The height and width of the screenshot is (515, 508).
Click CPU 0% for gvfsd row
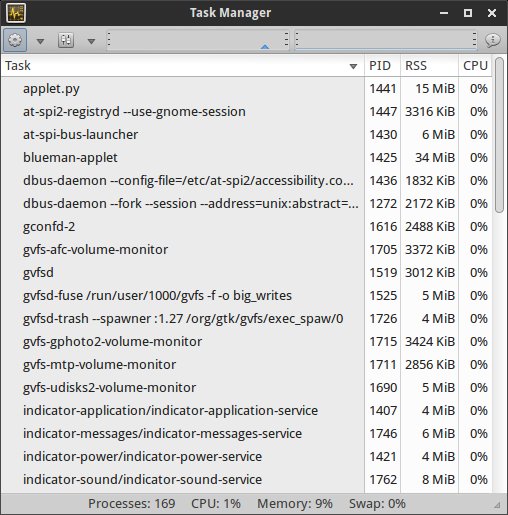(x=479, y=273)
